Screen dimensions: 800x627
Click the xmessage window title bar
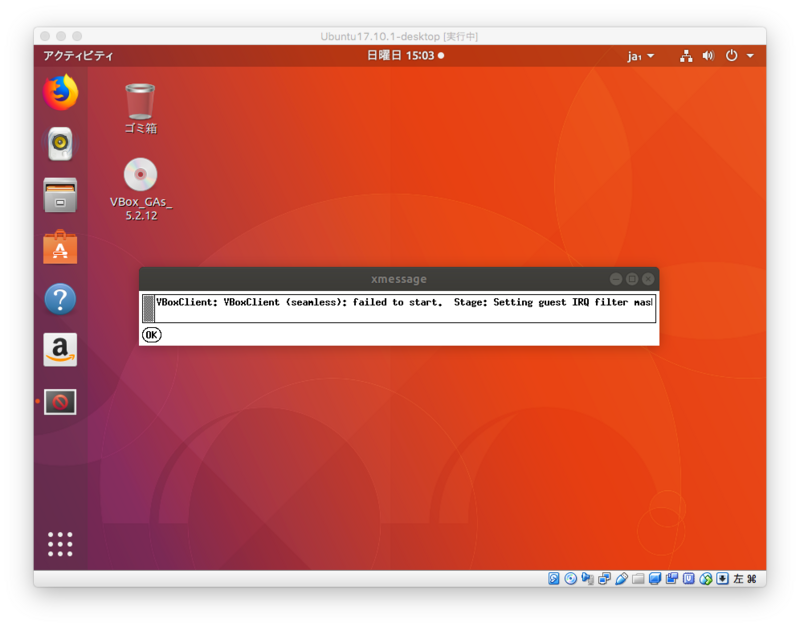coord(399,279)
